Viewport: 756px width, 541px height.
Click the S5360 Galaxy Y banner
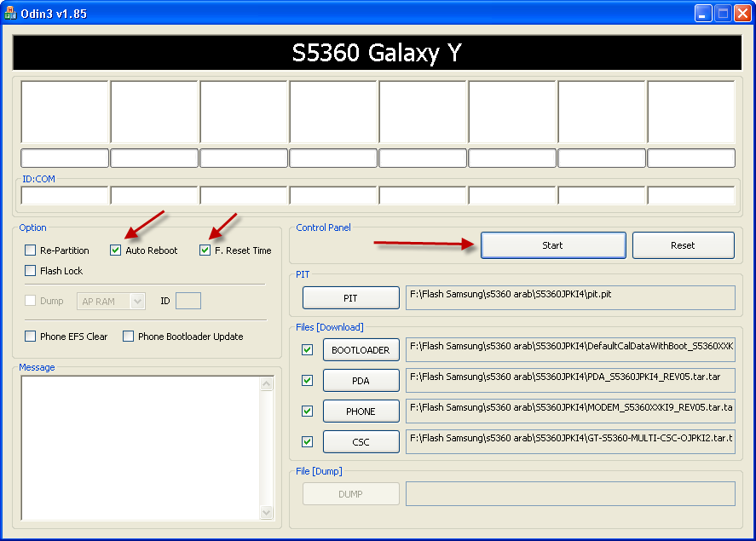[x=377, y=53]
